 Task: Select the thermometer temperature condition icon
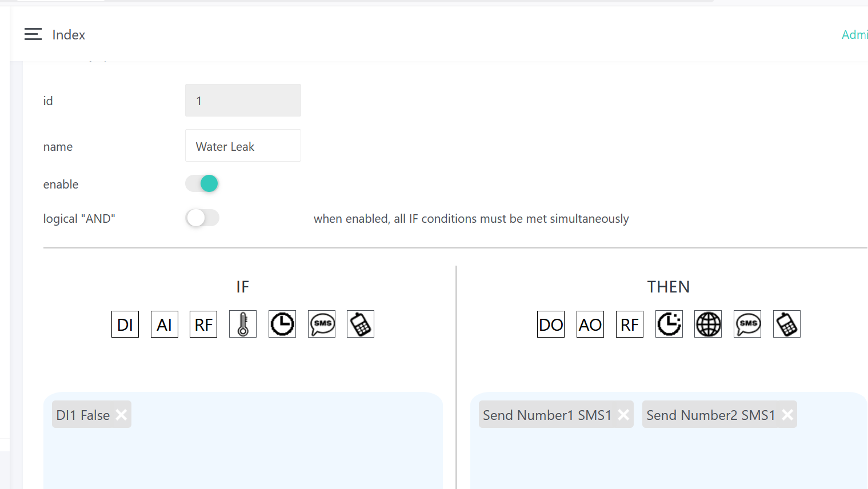click(x=243, y=324)
